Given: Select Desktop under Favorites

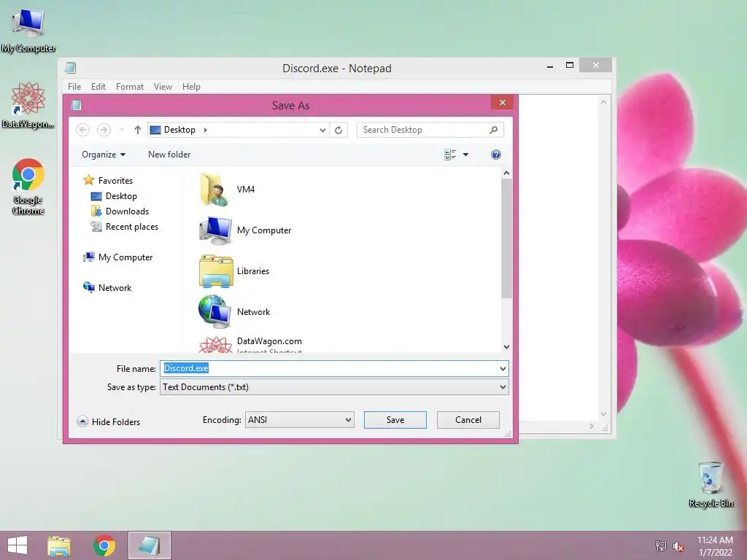Looking at the screenshot, I should click(x=114, y=196).
